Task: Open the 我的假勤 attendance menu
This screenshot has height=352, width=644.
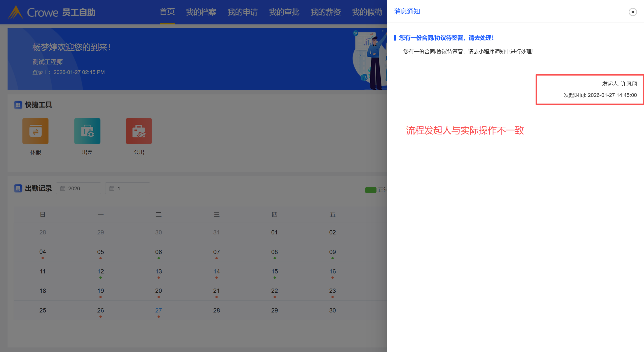Action: click(x=367, y=12)
